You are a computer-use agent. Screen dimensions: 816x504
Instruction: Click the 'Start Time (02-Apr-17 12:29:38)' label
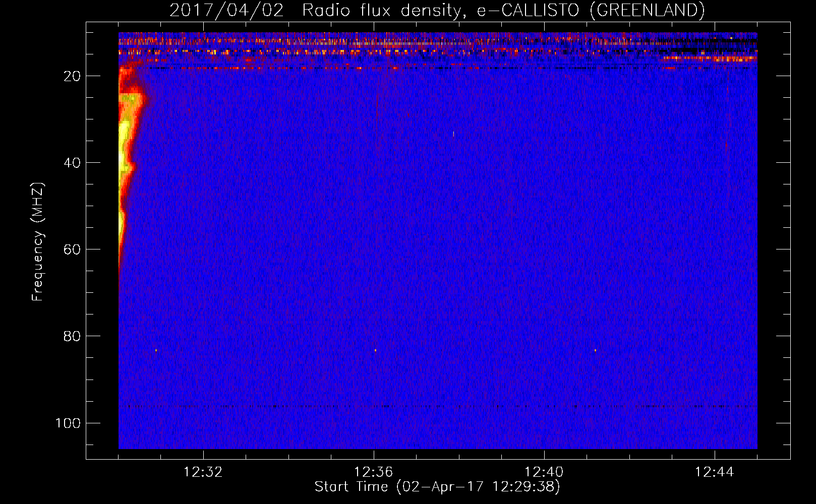coord(437,487)
